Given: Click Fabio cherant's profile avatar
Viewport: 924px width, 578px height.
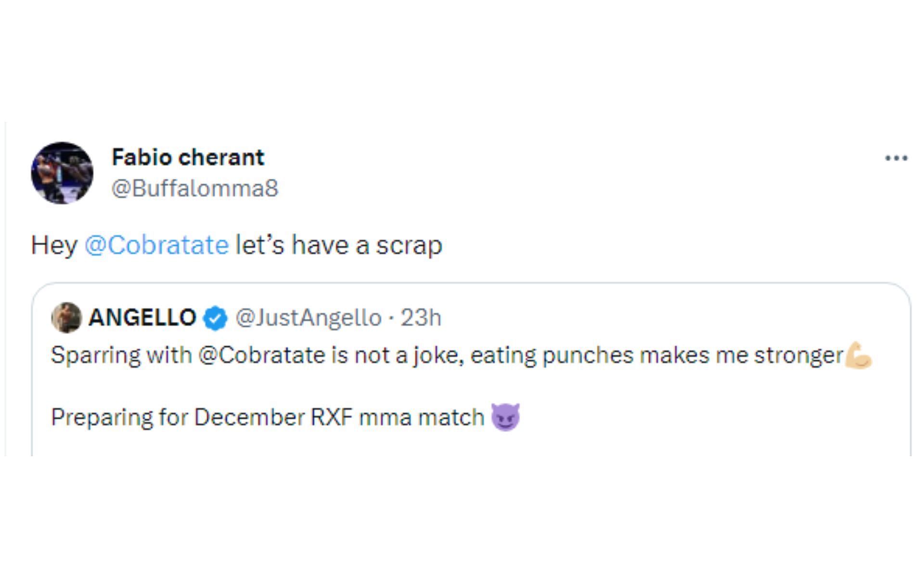Looking at the screenshot, I should (x=62, y=173).
